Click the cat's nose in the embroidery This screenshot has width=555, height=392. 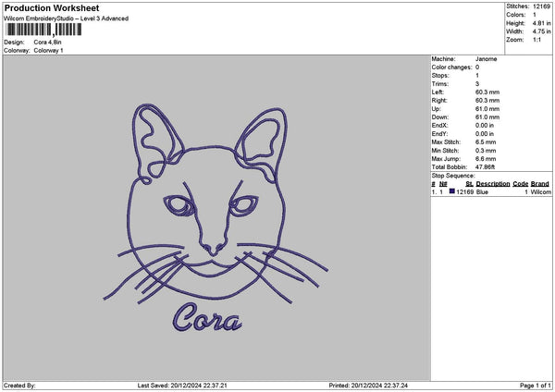tap(214, 246)
